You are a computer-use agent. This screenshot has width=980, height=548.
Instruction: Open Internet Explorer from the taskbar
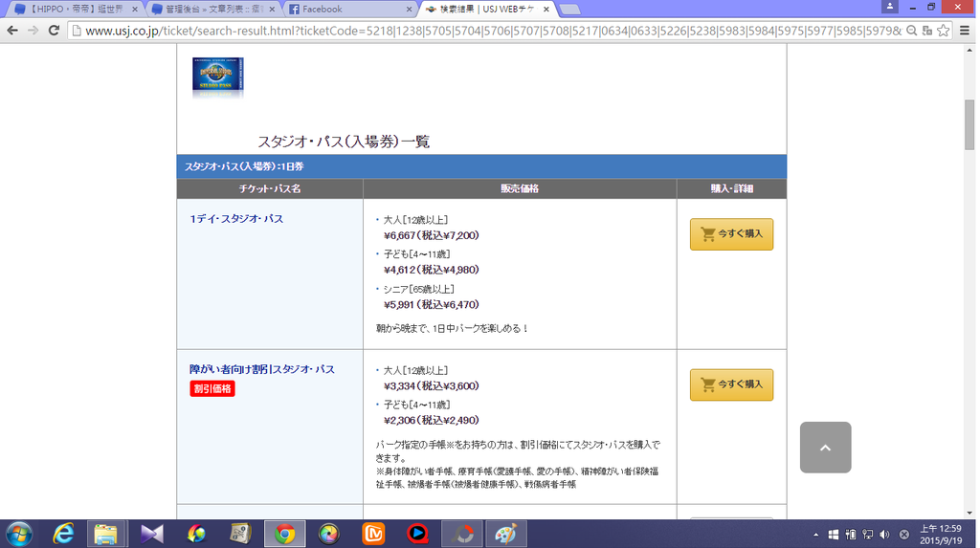pos(63,535)
